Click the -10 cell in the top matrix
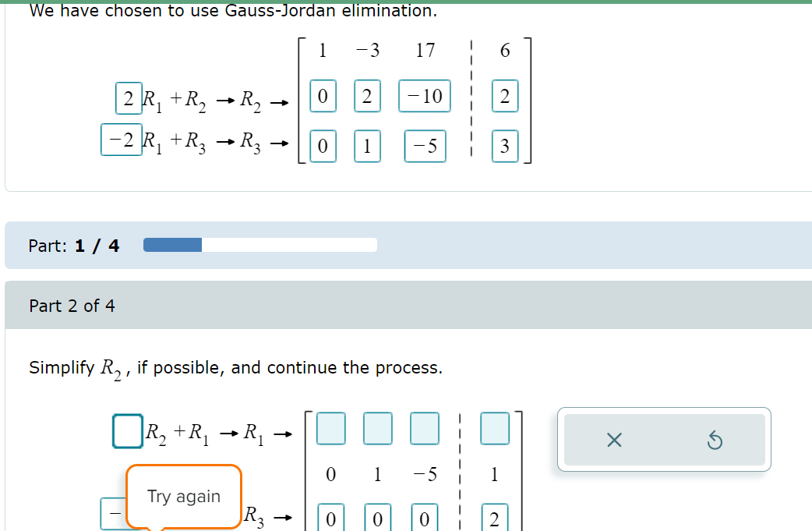The width and height of the screenshot is (812, 531). pyautogui.click(x=423, y=96)
